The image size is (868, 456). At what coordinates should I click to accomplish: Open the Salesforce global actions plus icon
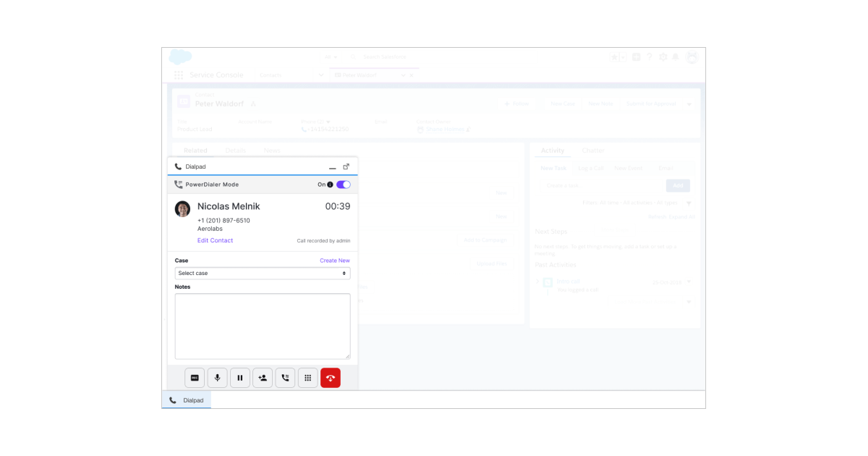637,57
